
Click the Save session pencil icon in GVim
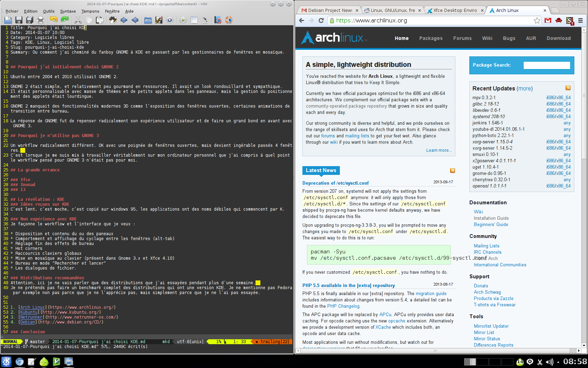click(x=159, y=20)
